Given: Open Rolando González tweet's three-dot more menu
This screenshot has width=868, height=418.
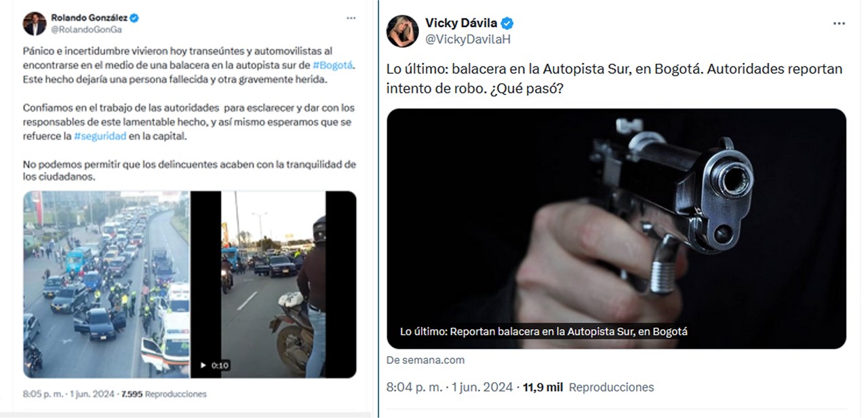Looking at the screenshot, I should coord(351,18).
